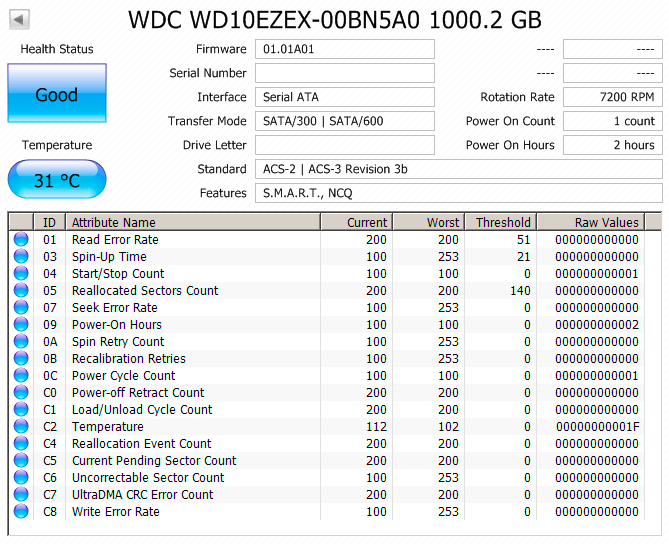Select the Load/Unload Cycle Count attribute name
Image resolution: width=669 pixels, height=544 pixels.
click(142, 409)
